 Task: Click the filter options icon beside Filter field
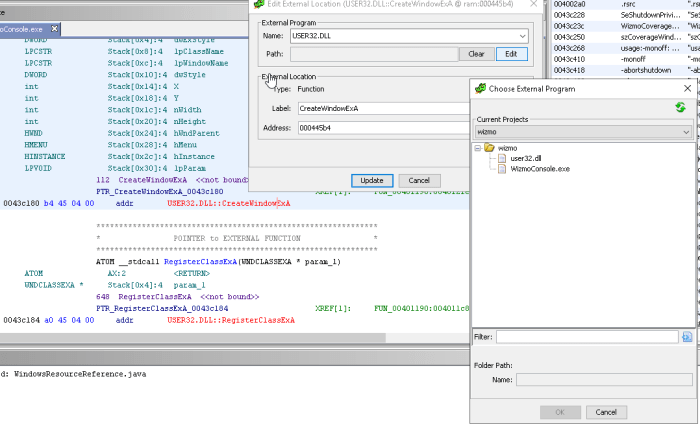pyautogui.click(x=687, y=337)
